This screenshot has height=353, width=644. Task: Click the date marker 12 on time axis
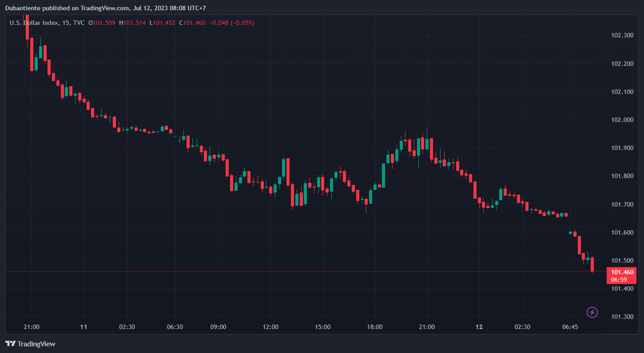479,327
